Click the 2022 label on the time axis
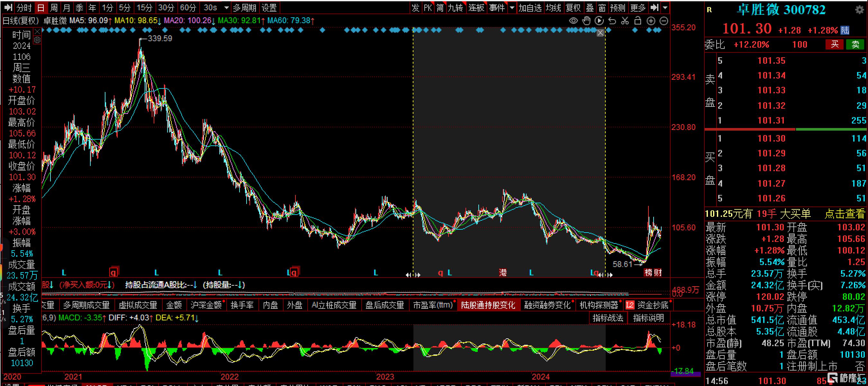The image size is (868, 386). coord(230,377)
